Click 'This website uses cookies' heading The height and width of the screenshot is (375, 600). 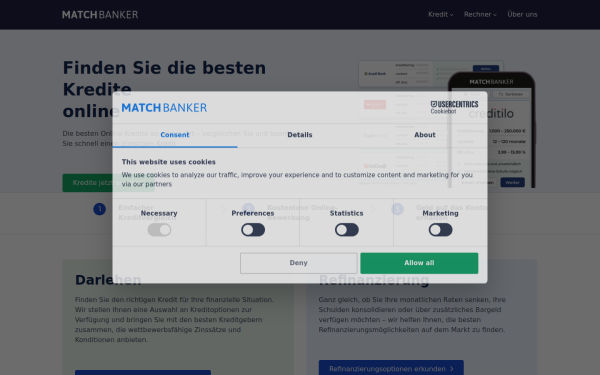pos(168,162)
